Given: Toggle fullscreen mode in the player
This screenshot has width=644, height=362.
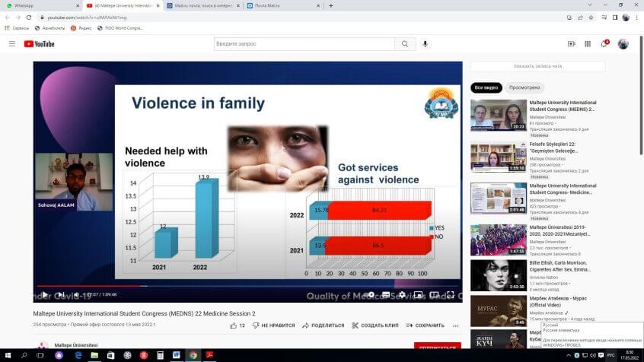Looking at the screenshot, I should [450, 294].
